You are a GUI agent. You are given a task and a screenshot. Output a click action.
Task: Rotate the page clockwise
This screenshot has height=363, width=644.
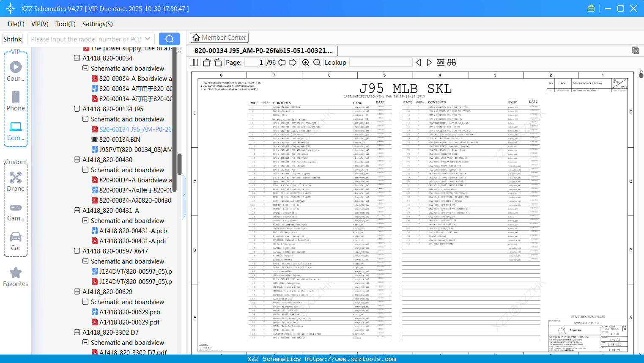tap(218, 63)
